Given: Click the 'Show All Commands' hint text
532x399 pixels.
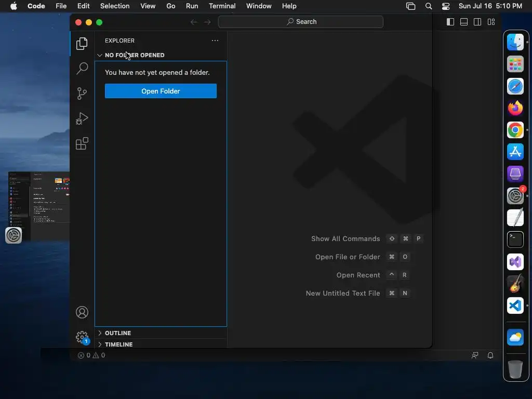Looking at the screenshot, I should (345, 238).
